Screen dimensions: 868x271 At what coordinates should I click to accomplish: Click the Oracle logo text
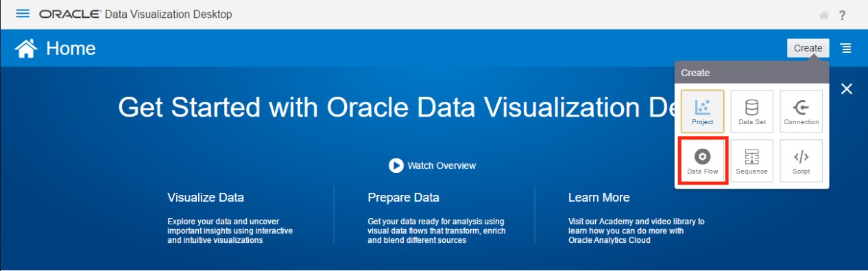[69, 14]
